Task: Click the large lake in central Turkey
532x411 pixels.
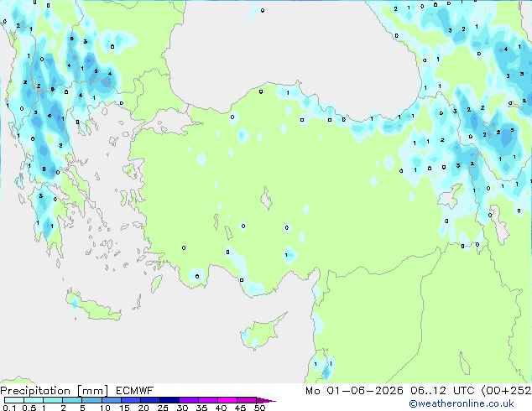Action: tap(266, 199)
